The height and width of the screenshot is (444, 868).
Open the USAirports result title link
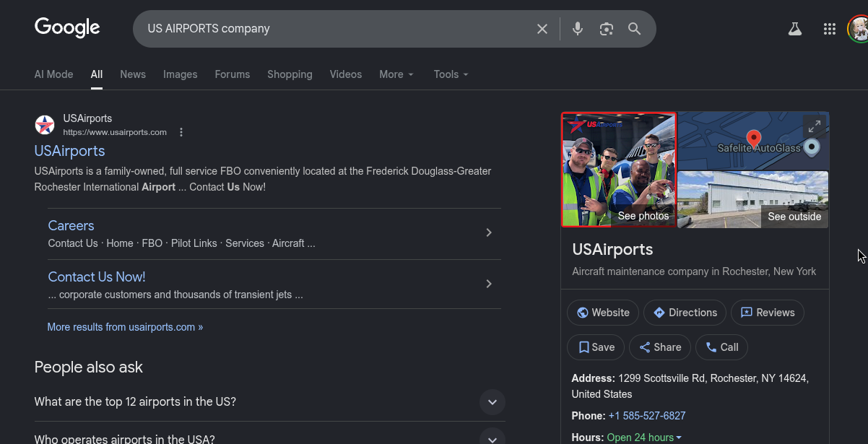(70, 151)
